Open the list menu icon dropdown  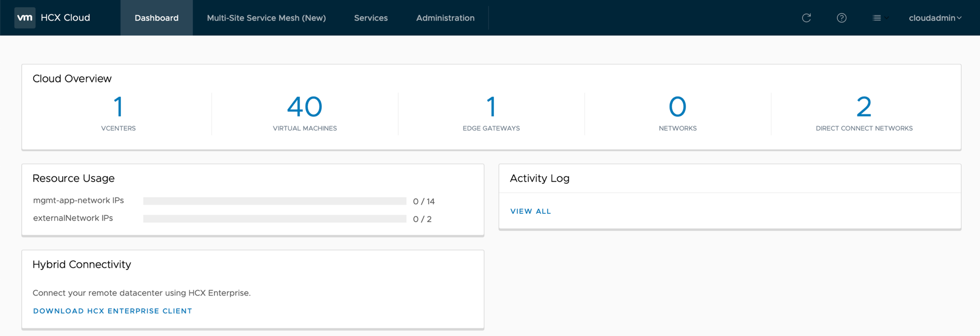pyautogui.click(x=879, y=18)
